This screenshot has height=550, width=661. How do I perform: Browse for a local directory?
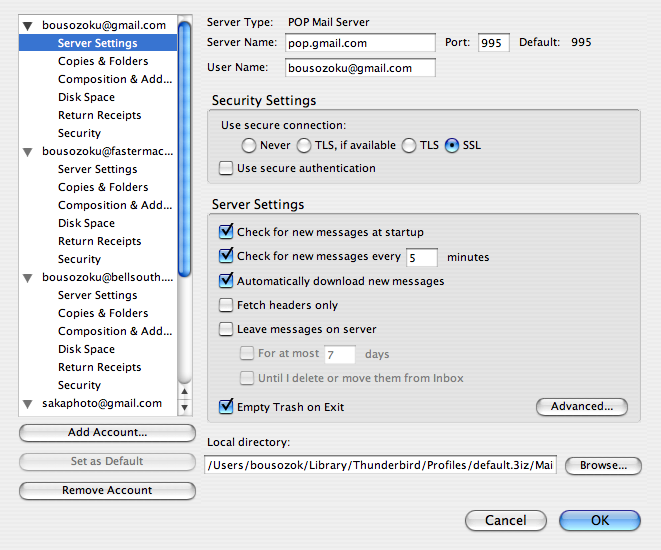pyautogui.click(x=603, y=466)
